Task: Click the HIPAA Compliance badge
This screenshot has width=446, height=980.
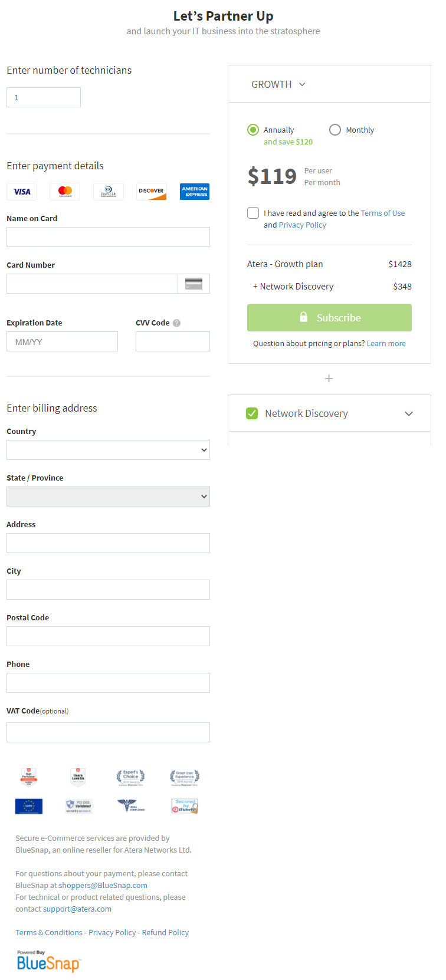Action: tap(130, 805)
